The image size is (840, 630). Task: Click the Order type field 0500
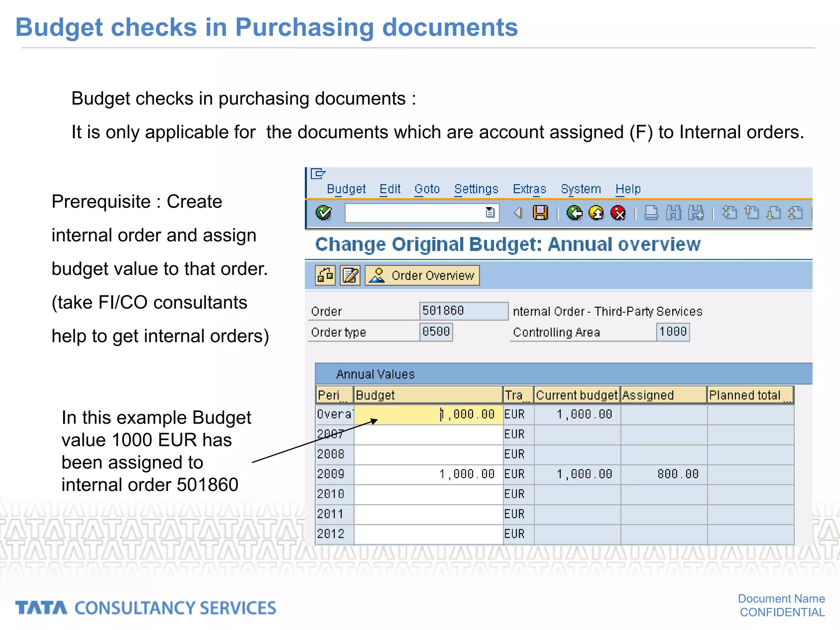(x=436, y=332)
